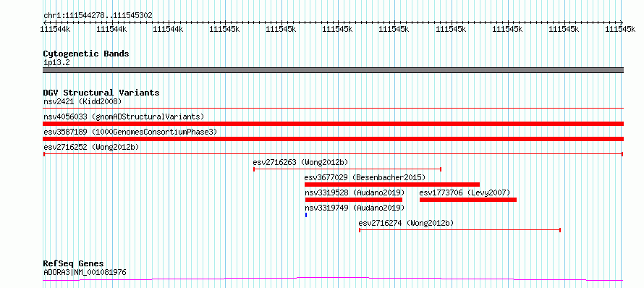
Task: Select the Cytogenetic Bands track heading
Action: (86, 54)
